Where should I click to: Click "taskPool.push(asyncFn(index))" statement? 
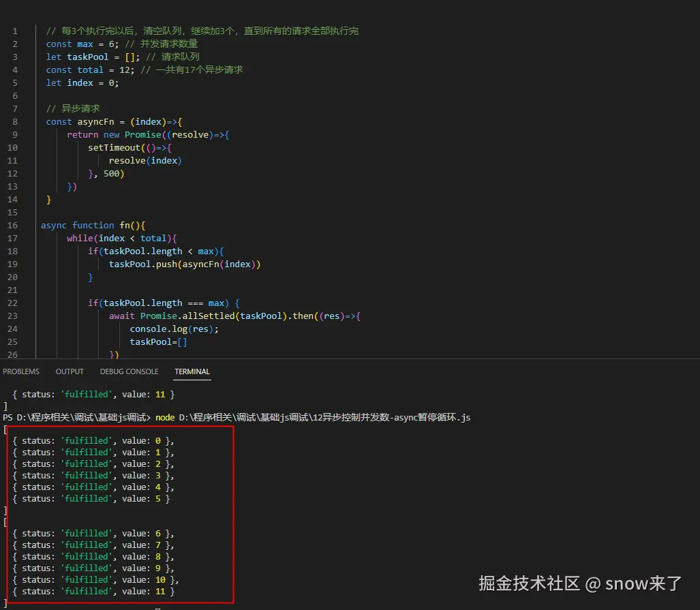click(185, 264)
